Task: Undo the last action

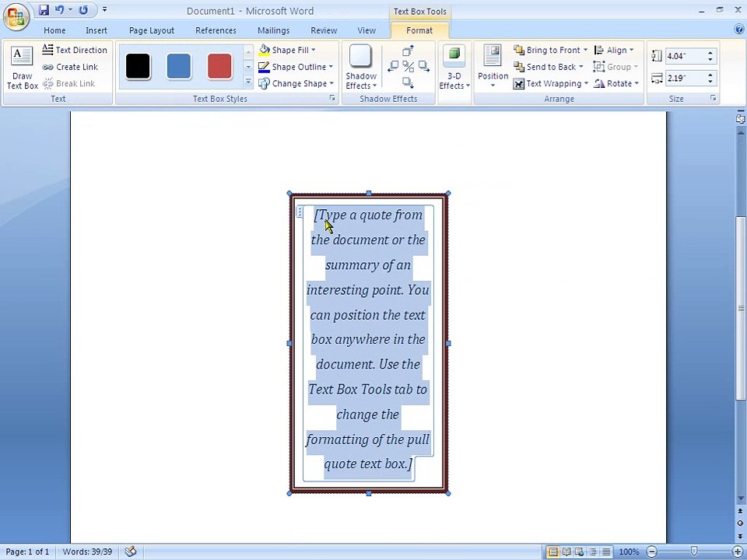Action: tap(60, 10)
